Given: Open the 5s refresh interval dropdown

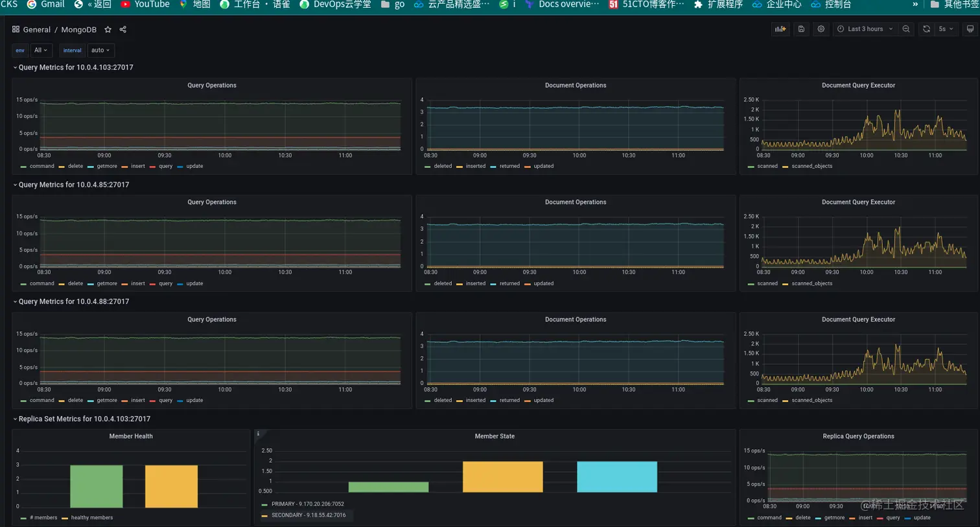Looking at the screenshot, I should [x=946, y=29].
